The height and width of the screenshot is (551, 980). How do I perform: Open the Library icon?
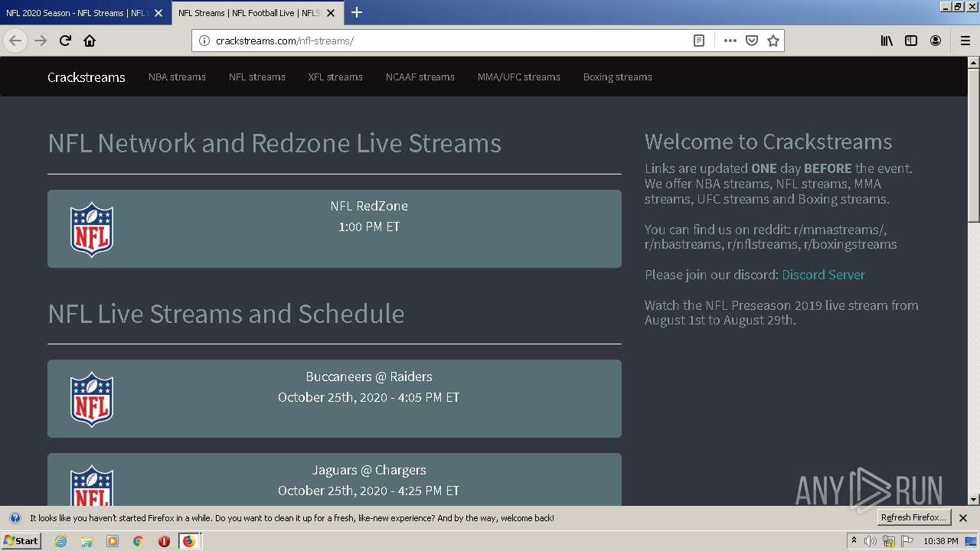[887, 41]
